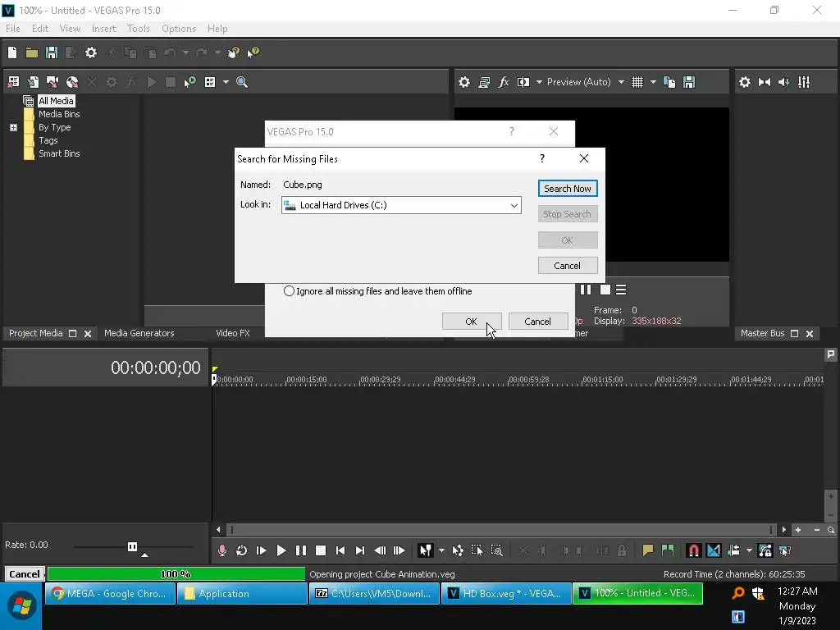Open the auto ripple dropdown arrow
This screenshot has width=840, height=630.
click(749, 550)
